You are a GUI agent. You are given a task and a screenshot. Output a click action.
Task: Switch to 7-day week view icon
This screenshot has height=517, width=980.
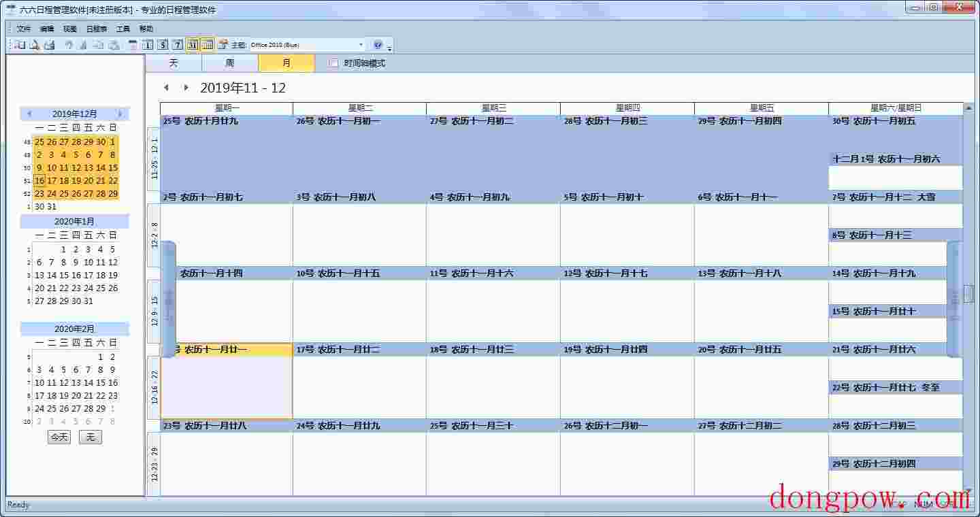point(178,45)
